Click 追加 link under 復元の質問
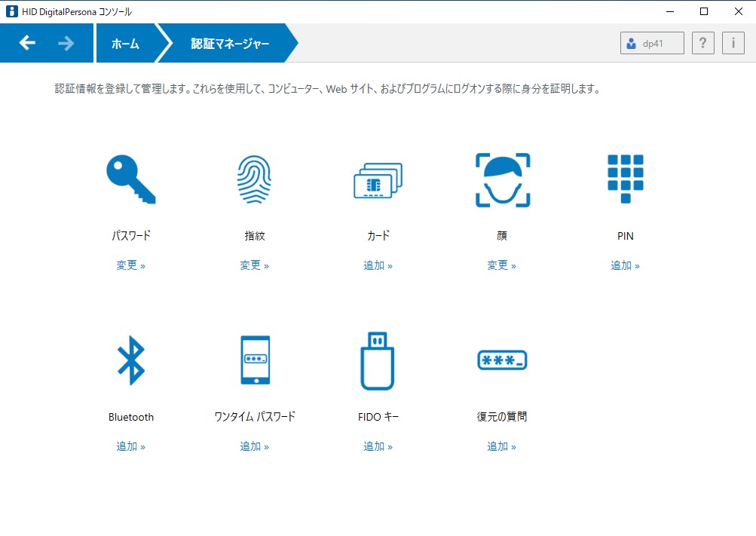The width and height of the screenshot is (756, 536). tap(501, 446)
